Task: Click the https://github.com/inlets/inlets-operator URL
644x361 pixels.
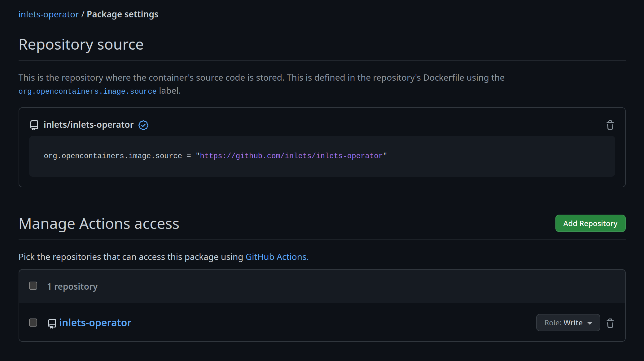Action: (x=291, y=156)
